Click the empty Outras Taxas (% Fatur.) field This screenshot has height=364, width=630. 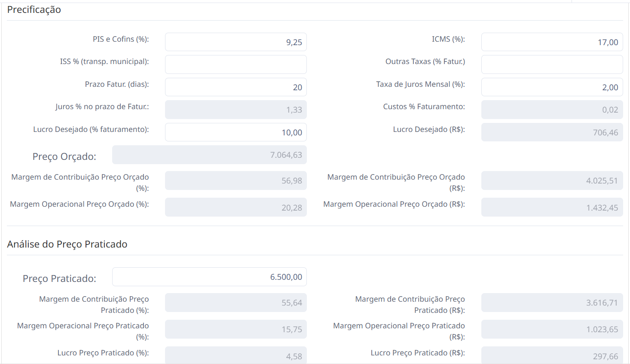tap(552, 64)
